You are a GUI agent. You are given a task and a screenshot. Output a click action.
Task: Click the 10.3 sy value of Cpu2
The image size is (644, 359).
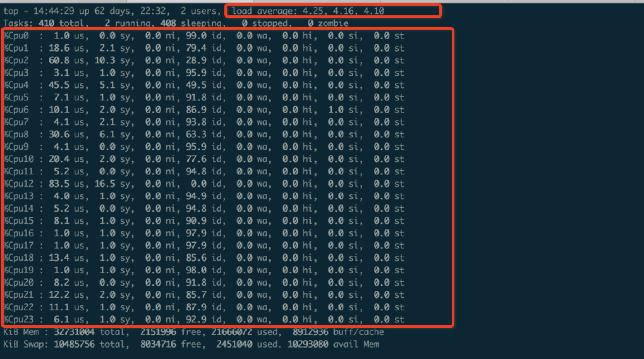pos(105,60)
